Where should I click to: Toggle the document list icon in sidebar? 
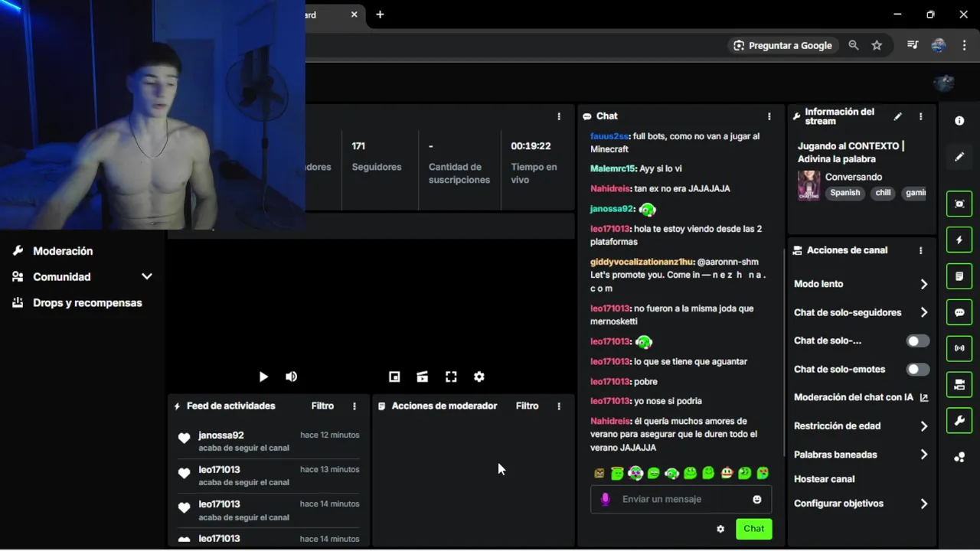coord(959,276)
